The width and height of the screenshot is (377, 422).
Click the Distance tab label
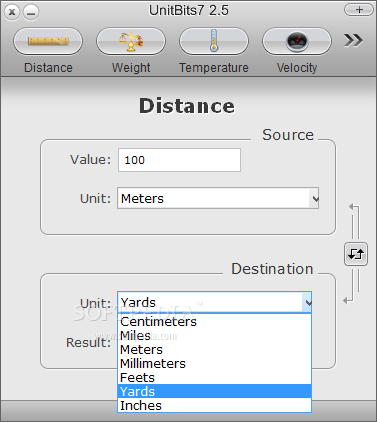tap(48, 68)
